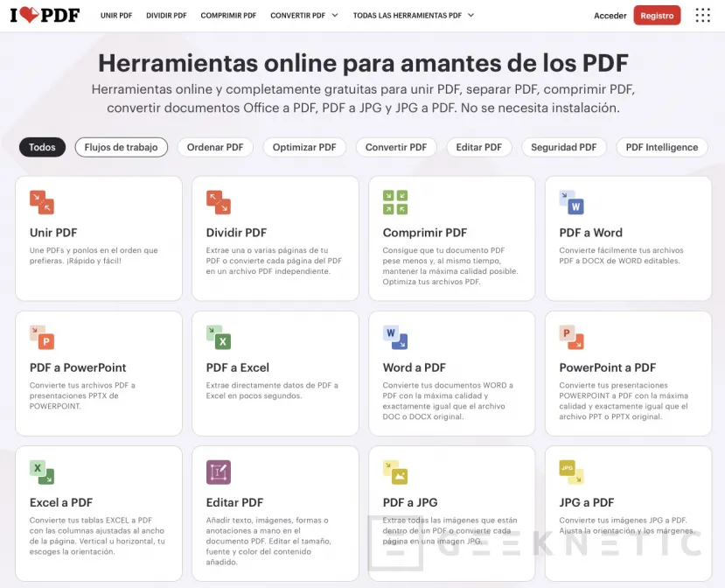
Task: Open the PDF a PowerPoint card title
Action: pos(78,367)
